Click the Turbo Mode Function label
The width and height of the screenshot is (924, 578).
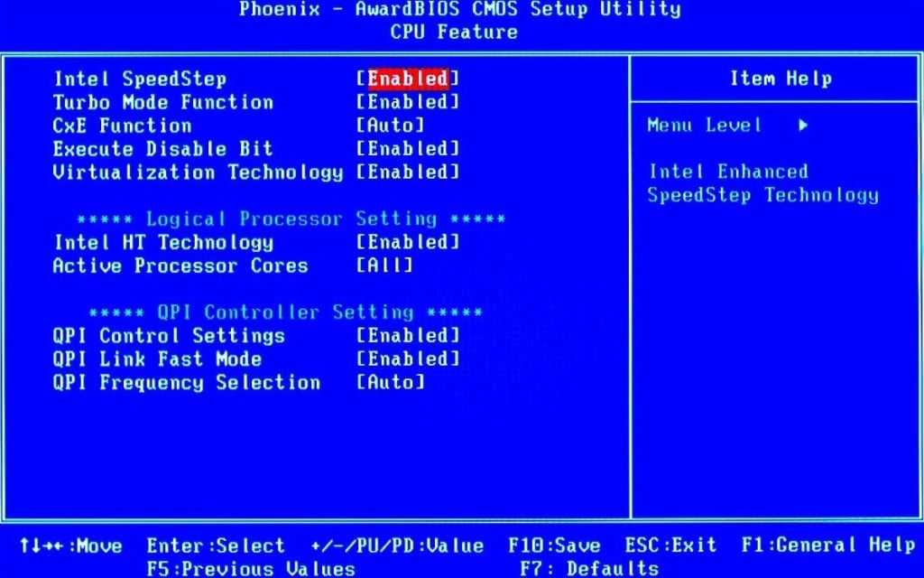point(163,102)
